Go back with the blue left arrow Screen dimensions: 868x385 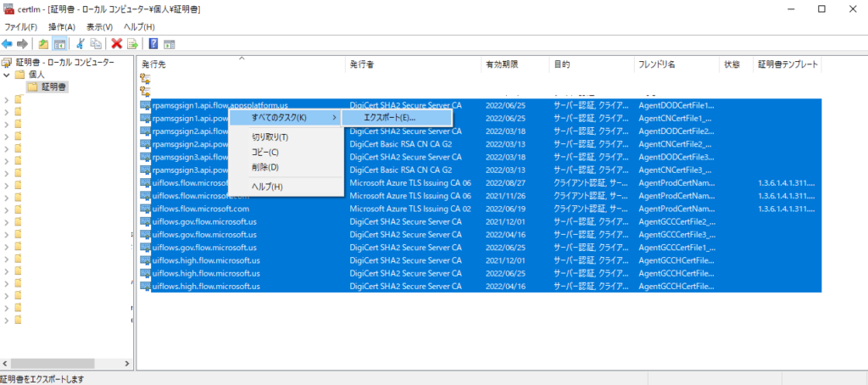[x=7, y=43]
